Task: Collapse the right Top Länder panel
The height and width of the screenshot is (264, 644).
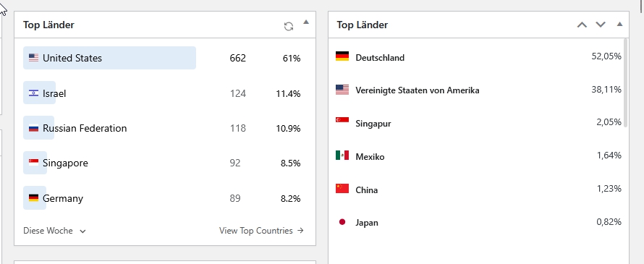Action: pos(620,24)
